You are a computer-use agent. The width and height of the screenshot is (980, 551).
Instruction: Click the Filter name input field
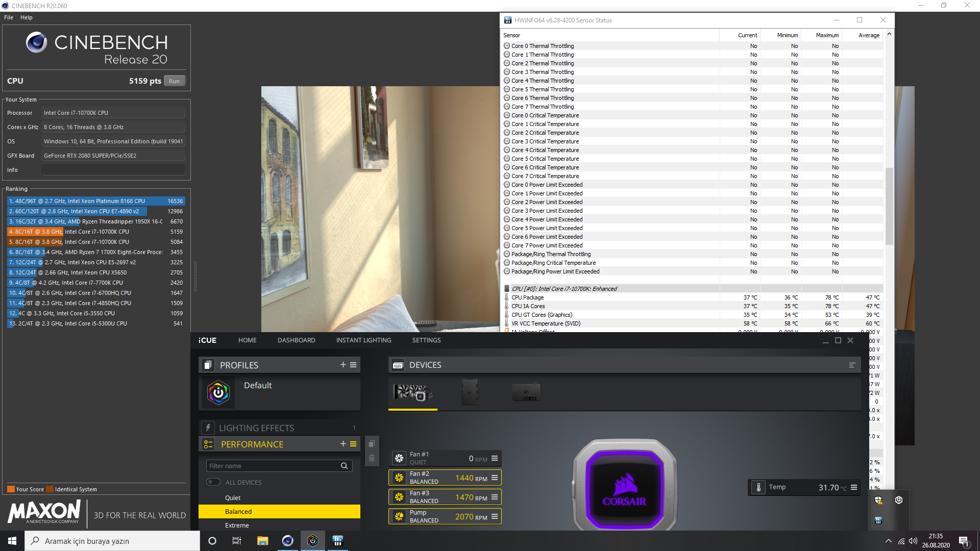click(x=279, y=466)
